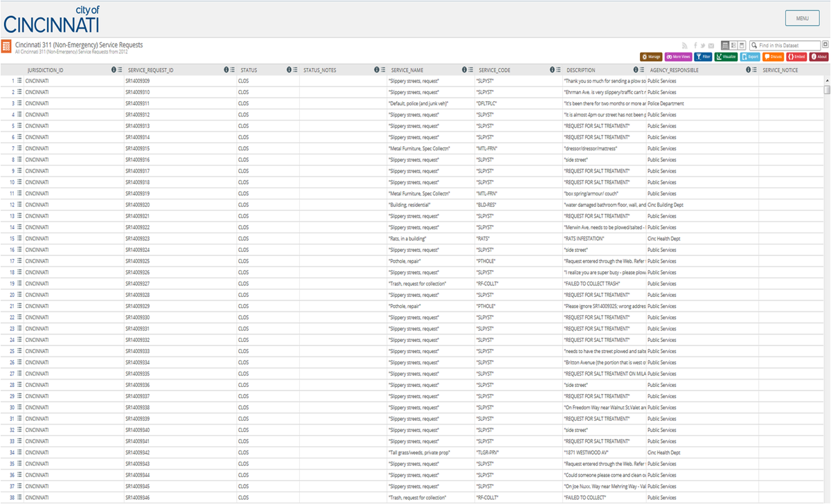Select cell SR14009320
The width and height of the screenshot is (831, 504).
point(138,205)
